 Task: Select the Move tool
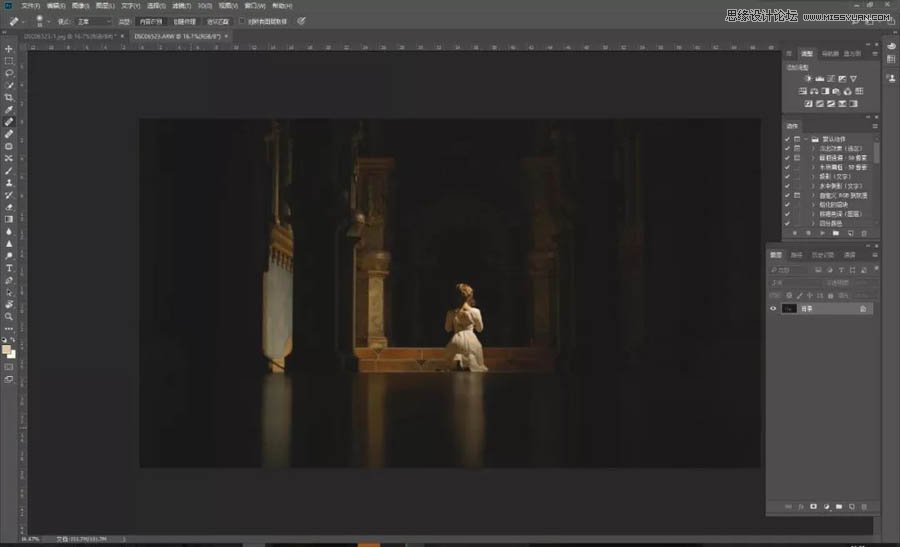9,49
